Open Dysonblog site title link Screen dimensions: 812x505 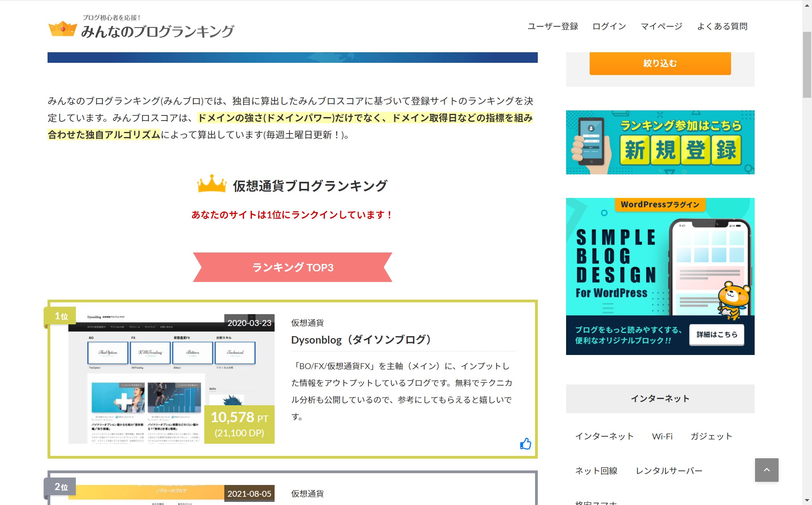361,340
